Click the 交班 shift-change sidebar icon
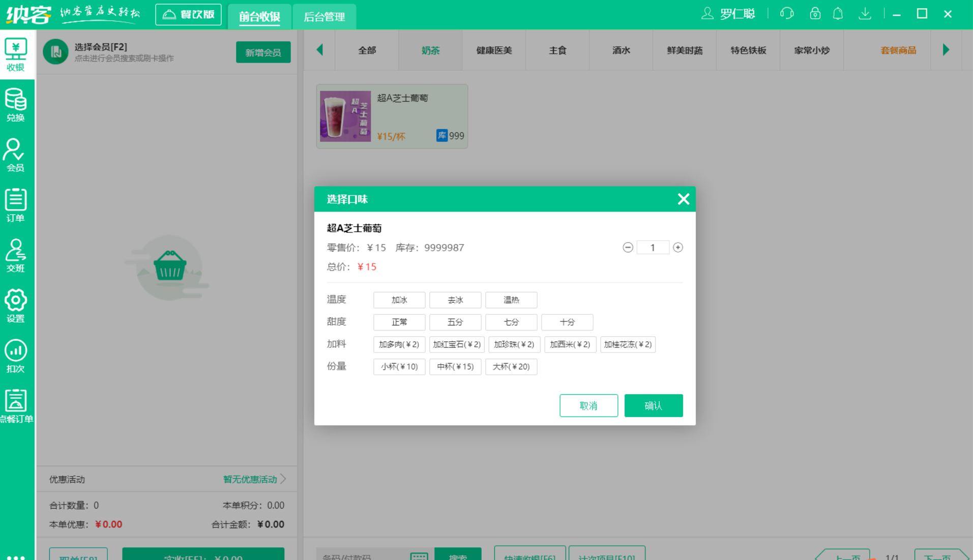Image resolution: width=973 pixels, height=560 pixels. click(x=16, y=254)
